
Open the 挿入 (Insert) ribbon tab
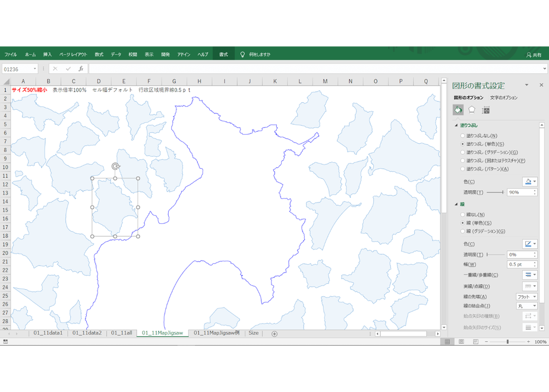pos(48,55)
